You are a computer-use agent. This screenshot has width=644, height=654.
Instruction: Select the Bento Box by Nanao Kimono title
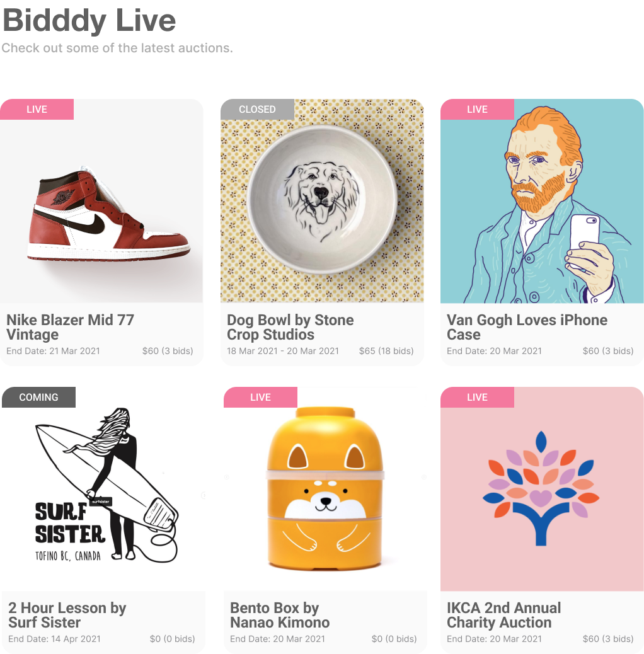pyautogui.click(x=279, y=615)
